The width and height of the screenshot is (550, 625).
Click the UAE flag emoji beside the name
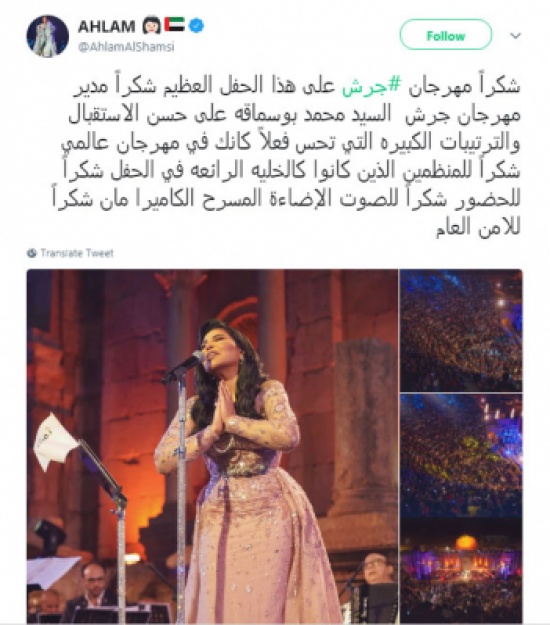click(174, 25)
